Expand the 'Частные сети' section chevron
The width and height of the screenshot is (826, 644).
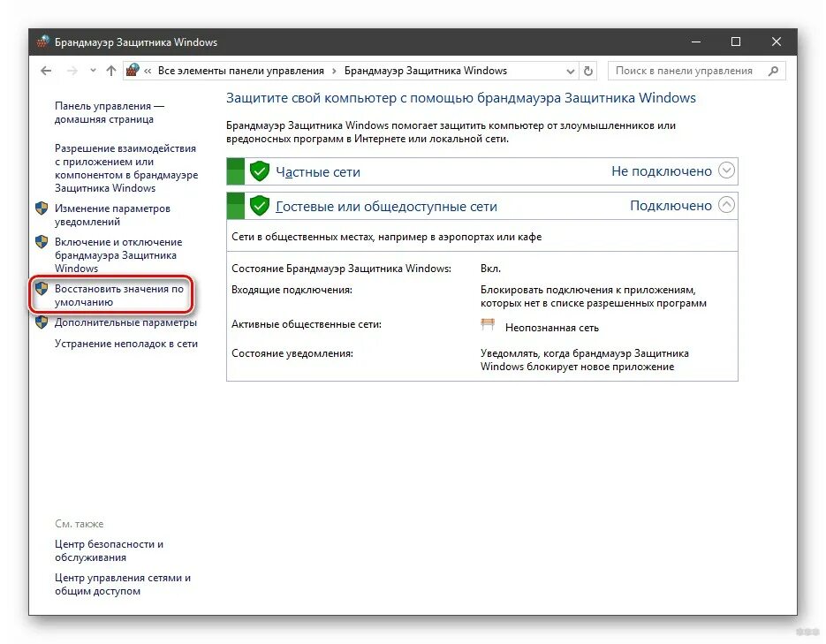point(726,170)
